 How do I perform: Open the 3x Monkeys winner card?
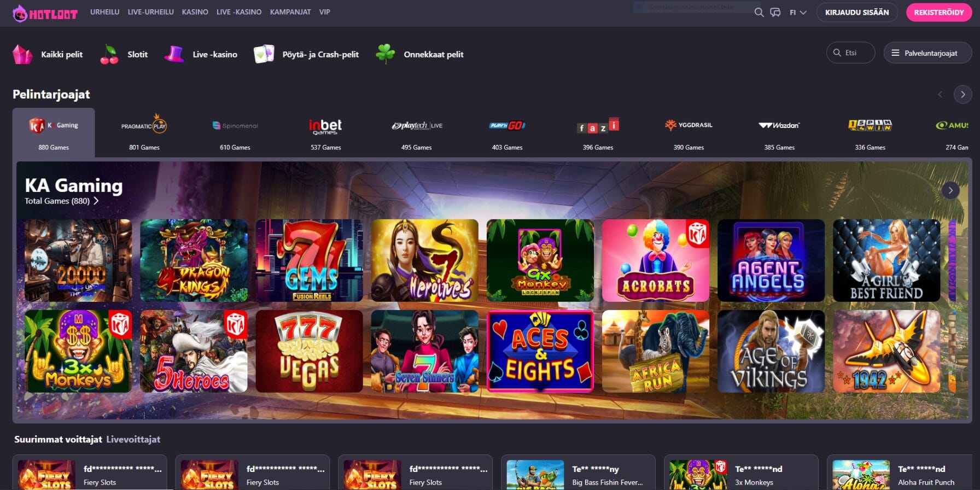click(741, 472)
